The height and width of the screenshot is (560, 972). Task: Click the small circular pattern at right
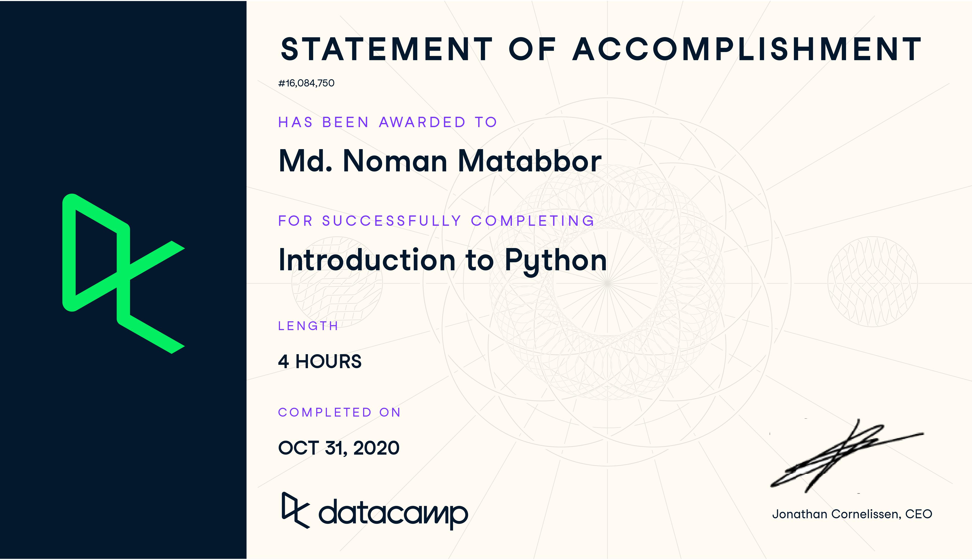(x=872, y=281)
